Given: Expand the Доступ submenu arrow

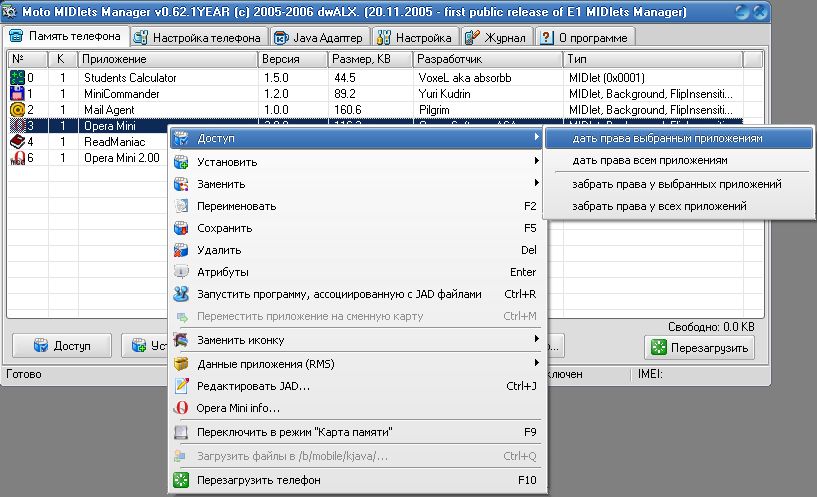Looking at the screenshot, I should pyautogui.click(x=536, y=138).
